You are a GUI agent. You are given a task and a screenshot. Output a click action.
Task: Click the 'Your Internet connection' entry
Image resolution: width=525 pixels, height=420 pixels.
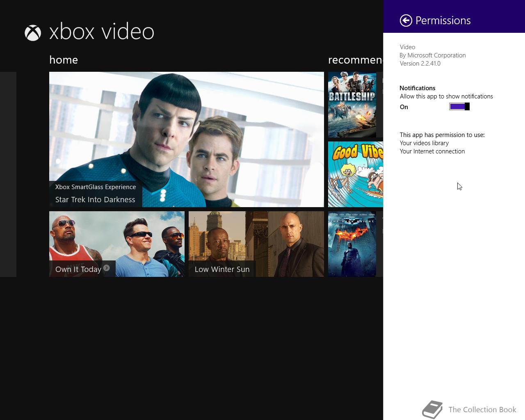coord(432,151)
